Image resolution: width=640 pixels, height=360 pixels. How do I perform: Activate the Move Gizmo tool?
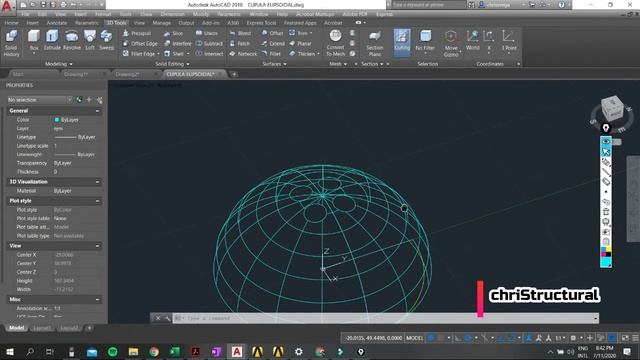click(x=451, y=43)
